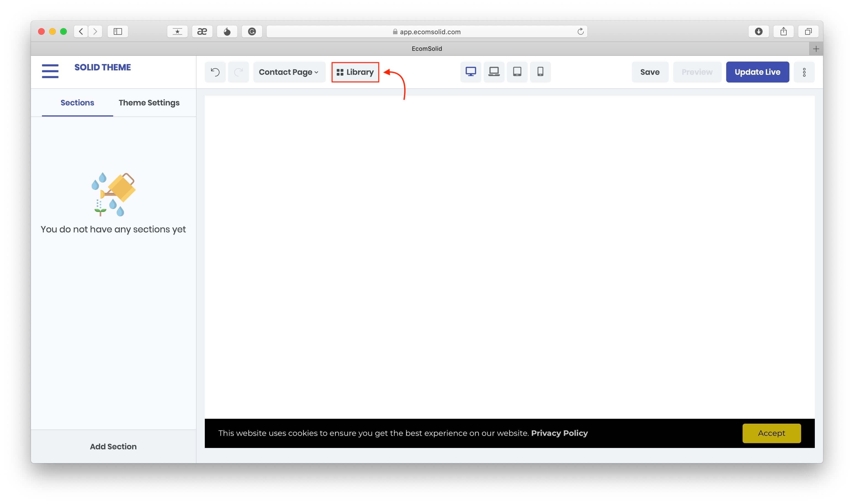854x504 pixels.
Task: Click the Preview button
Action: click(x=697, y=72)
